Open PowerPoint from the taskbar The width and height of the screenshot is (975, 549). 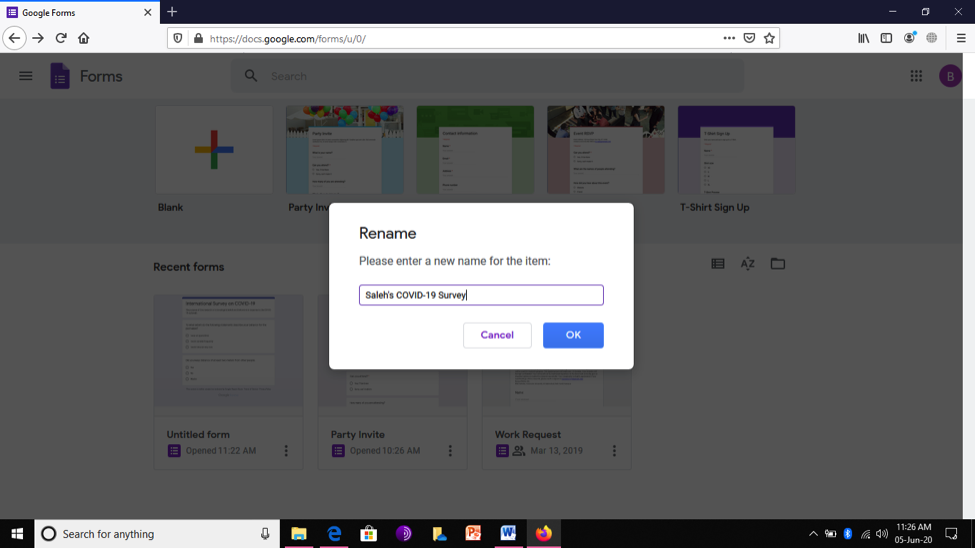coord(473,534)
